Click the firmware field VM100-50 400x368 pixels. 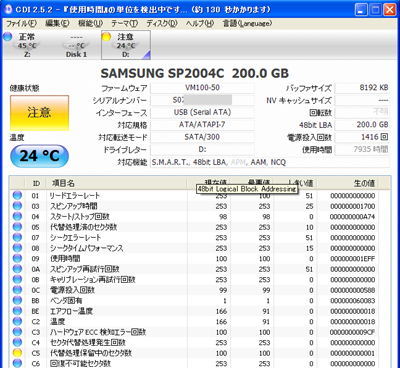click(202, 88)
